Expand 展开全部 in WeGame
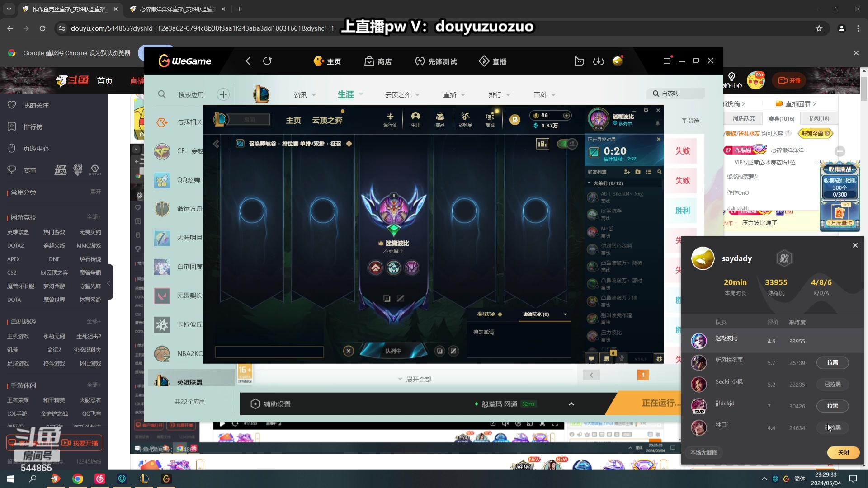Image resolution: width=868 pixels, height=488 pixels. [x=415, y=379]
